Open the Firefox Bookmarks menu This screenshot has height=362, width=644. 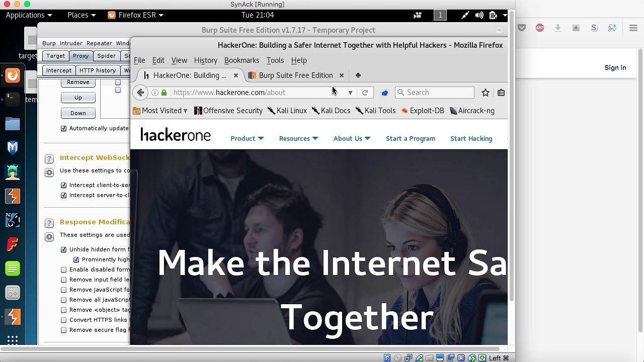tap(242, 60)
